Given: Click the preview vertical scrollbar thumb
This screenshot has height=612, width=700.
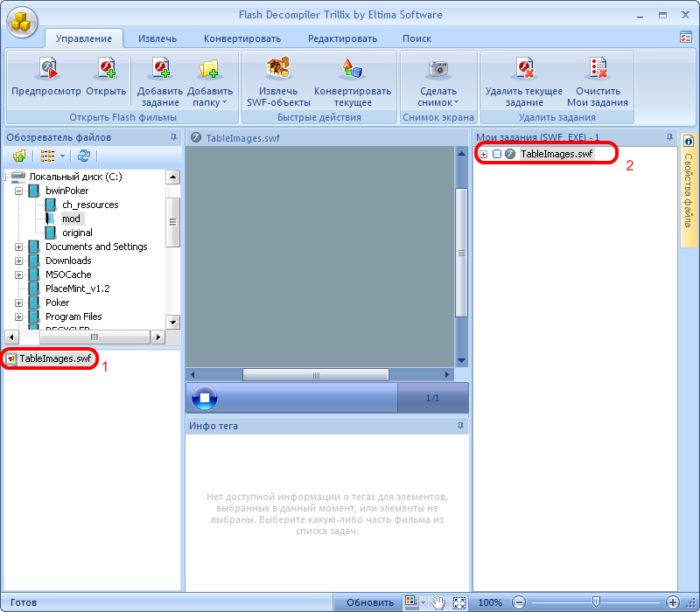Looking at the screenshot, I should point(461,253).
